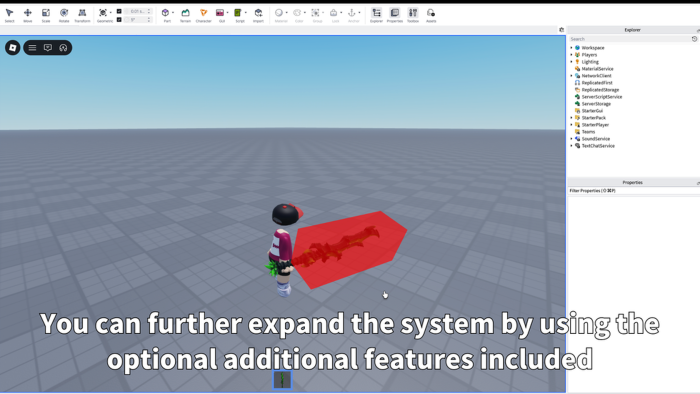Click the move snap increment field
Viewport: 700px width, 394px height.
(138, 11)
